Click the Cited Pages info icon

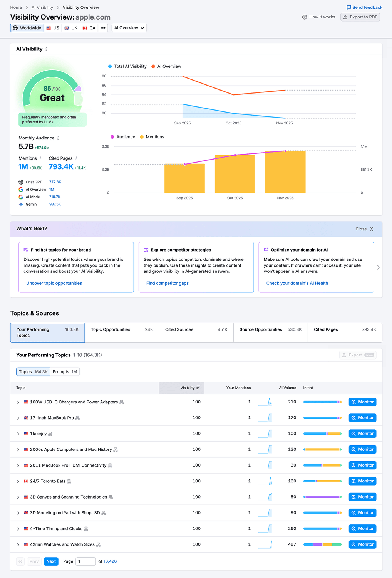(76, 158)
